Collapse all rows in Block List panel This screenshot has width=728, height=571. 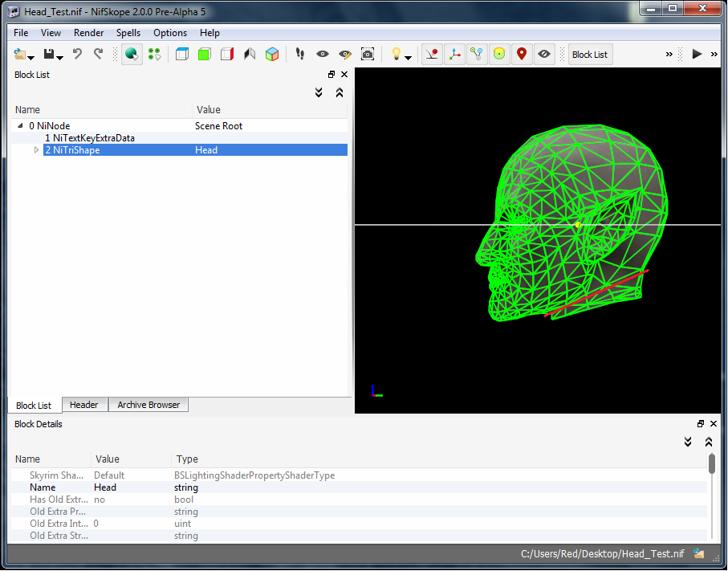[x=340, y=92]
